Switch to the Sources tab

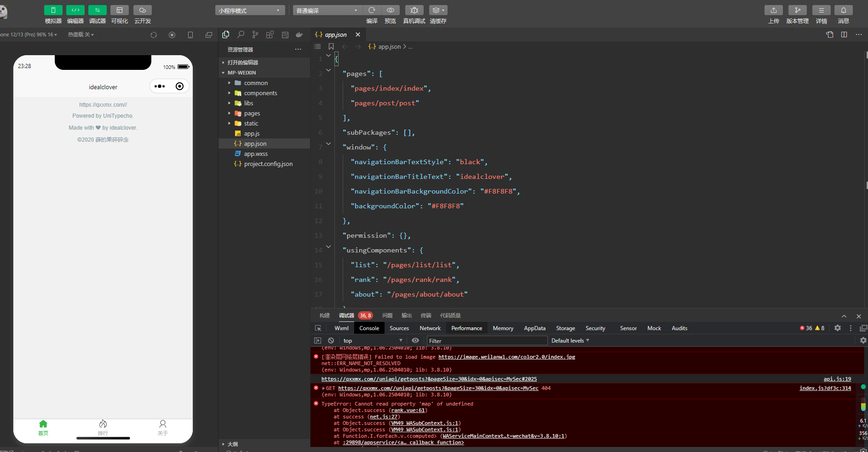399,328
